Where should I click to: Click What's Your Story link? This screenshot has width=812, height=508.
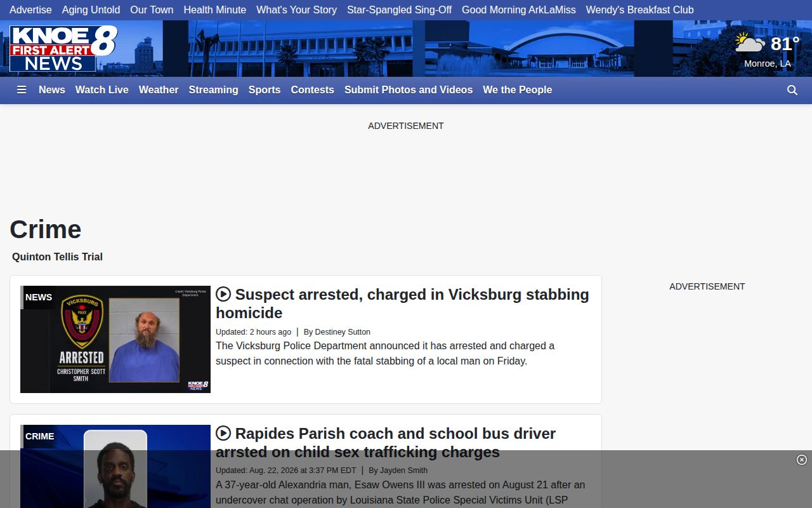point(297,10)
